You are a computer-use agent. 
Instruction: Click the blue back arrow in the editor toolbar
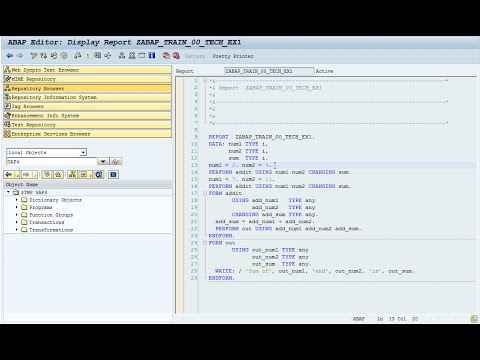10,56
